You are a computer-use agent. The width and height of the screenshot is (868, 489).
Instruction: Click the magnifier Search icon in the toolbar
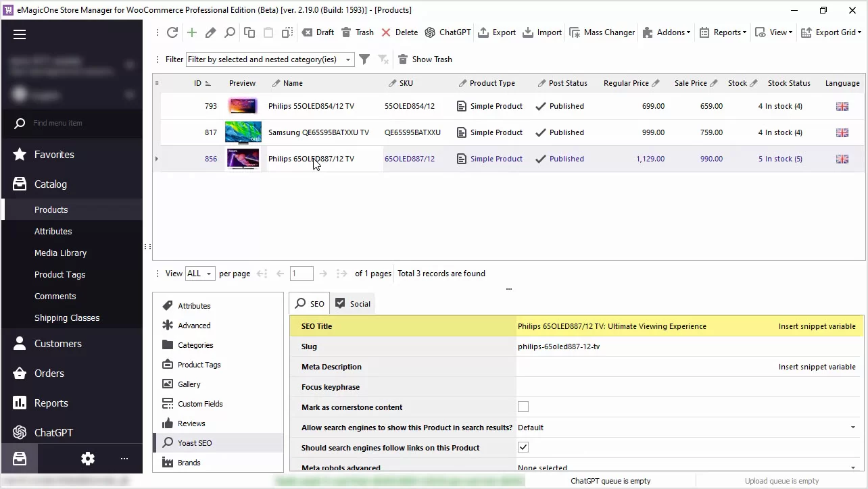[x=230, y=32]
